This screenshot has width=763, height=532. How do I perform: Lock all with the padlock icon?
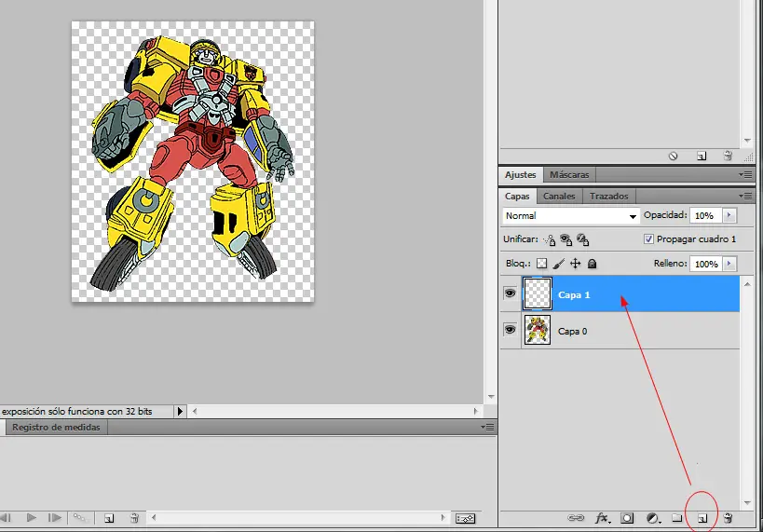592,264
